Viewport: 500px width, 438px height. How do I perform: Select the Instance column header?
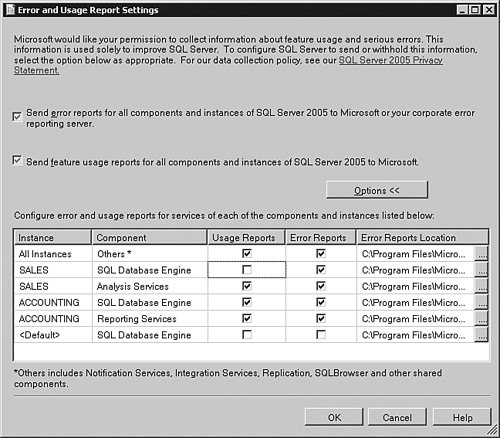(52, 237)
